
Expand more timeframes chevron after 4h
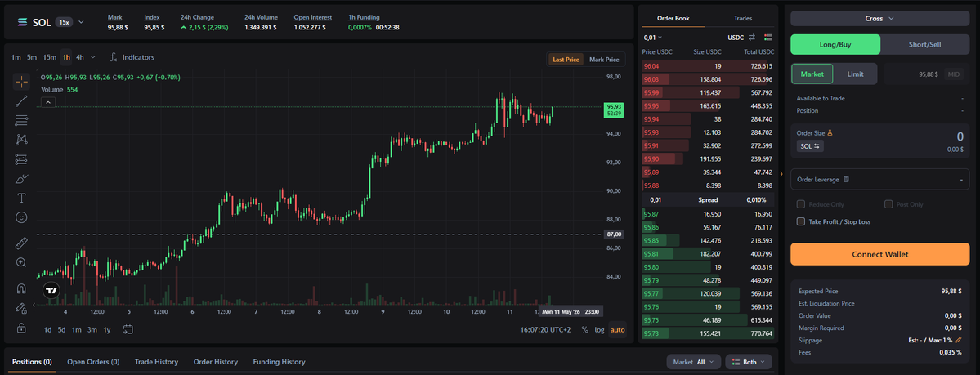tap(93, 57)
